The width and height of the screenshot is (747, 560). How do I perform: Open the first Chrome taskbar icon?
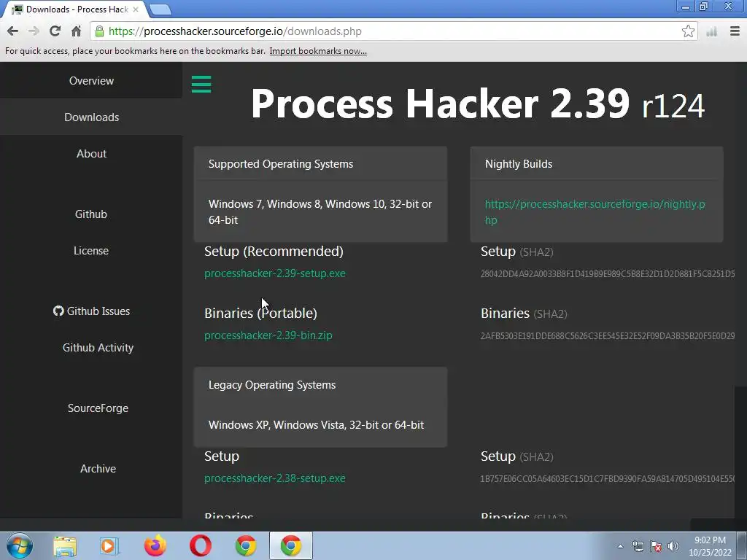245,546
